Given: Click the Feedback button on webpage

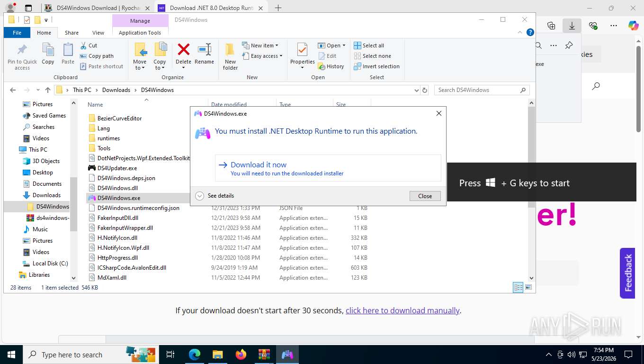Looking at the screenshot, I should tap(627, 273).
